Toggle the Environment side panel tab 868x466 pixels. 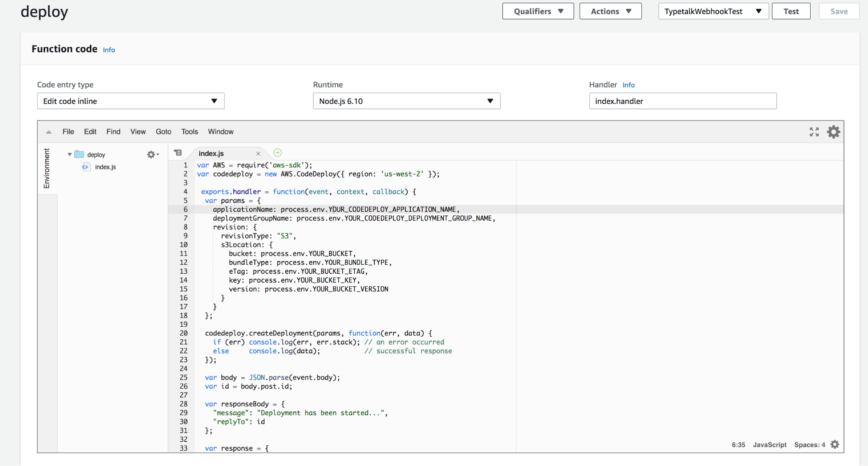coord(47,168)
